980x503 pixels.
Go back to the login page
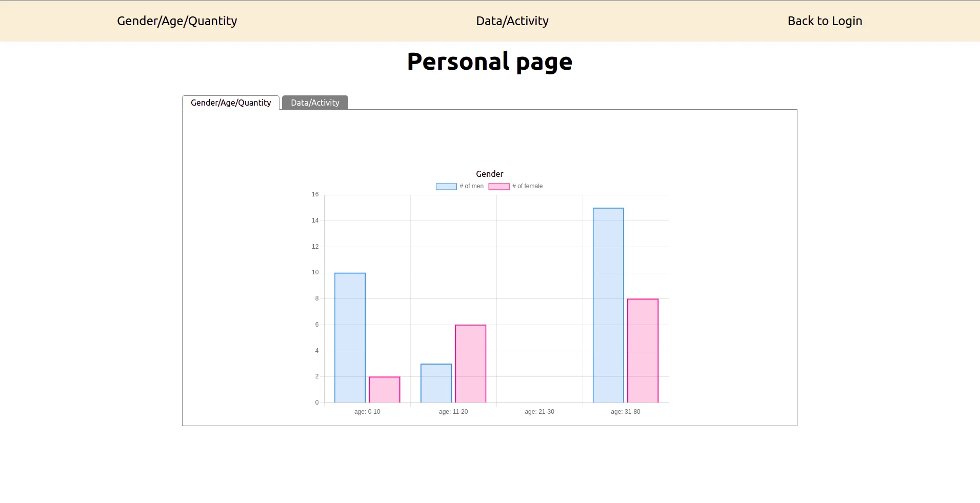point(824,21)
